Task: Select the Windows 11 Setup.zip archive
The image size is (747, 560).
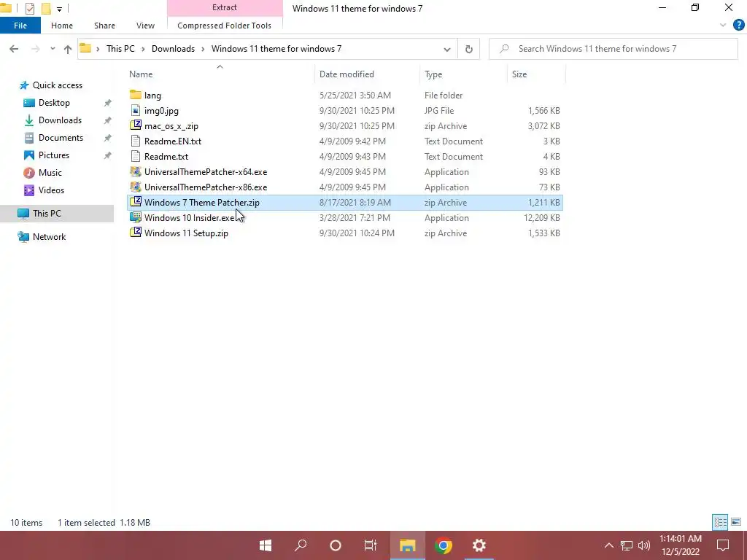Action: click(x=186, y=233)
